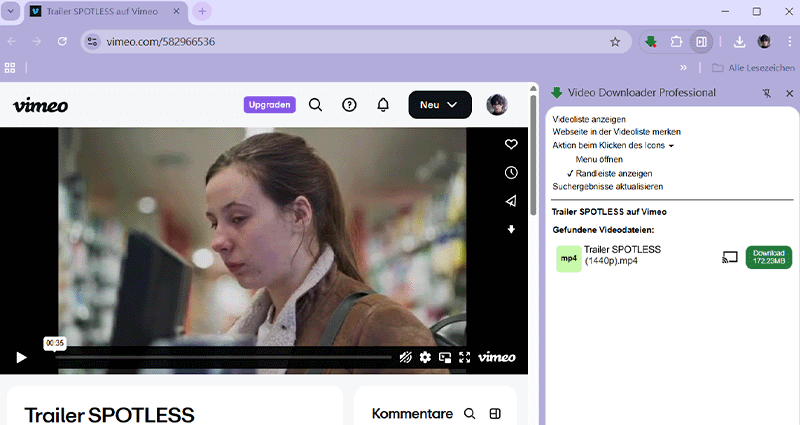This screenshot has height=425, width=800.
Task: Select Menü öffnen option
Action: (x=599, y=159)
